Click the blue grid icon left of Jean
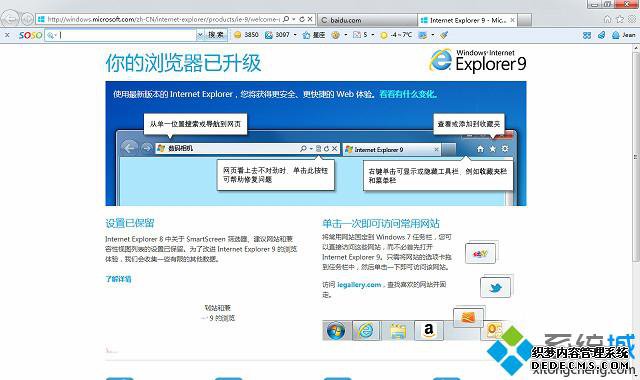Screen dimensions: 640x380 coord(587,35)
